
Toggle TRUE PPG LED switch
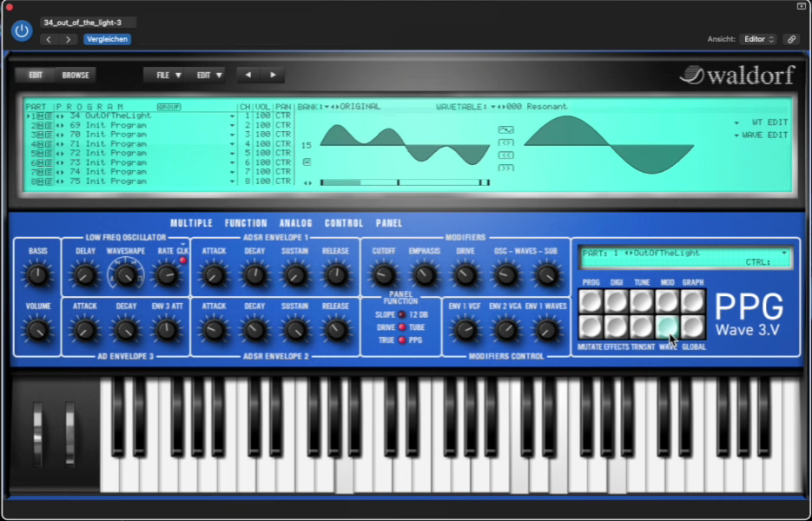pos(402,340)
